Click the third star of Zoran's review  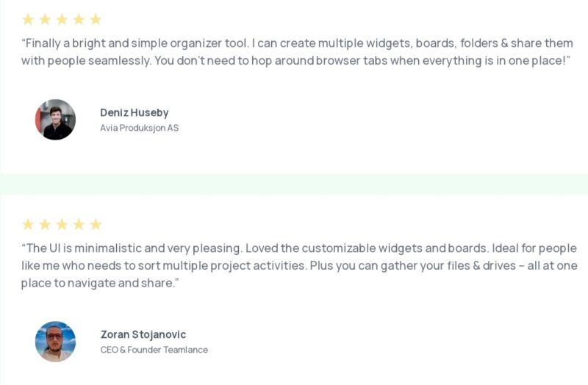pos(62,224)
